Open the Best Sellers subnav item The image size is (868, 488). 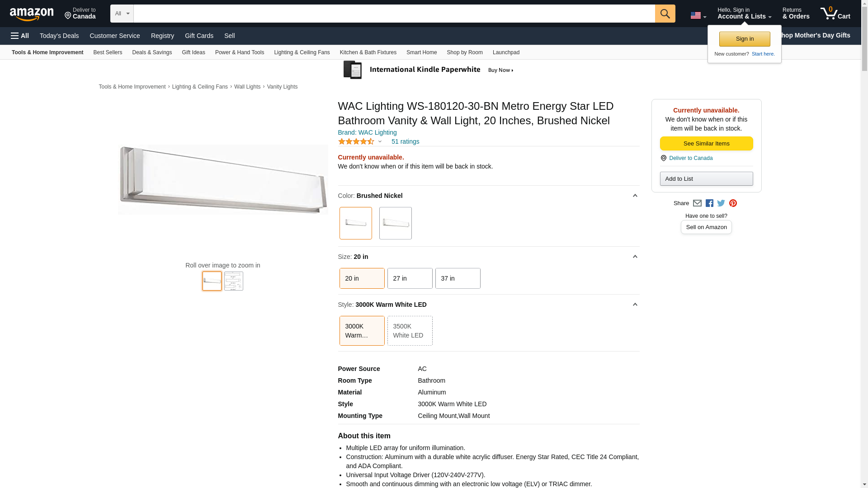108,52
